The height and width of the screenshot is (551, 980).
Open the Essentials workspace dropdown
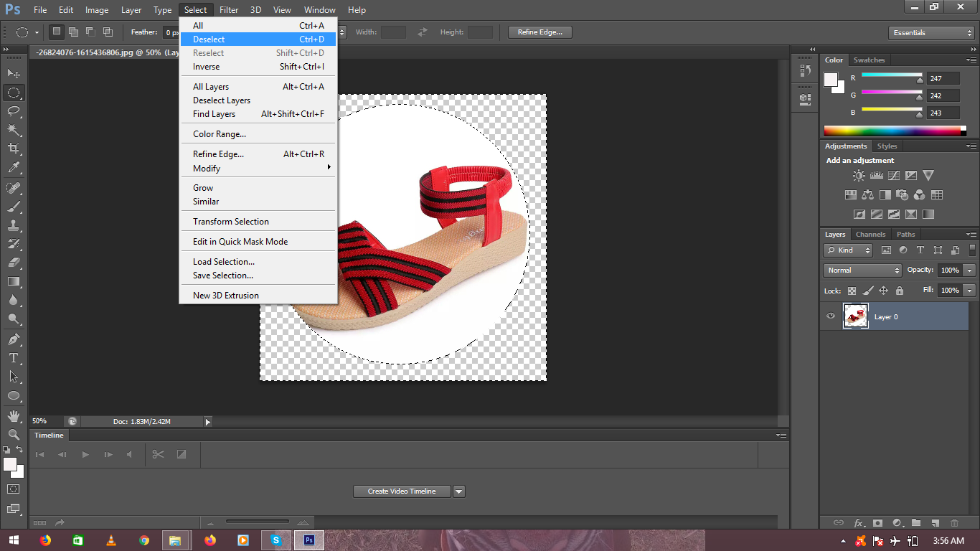pyautogui.click(x=930, y=33)
